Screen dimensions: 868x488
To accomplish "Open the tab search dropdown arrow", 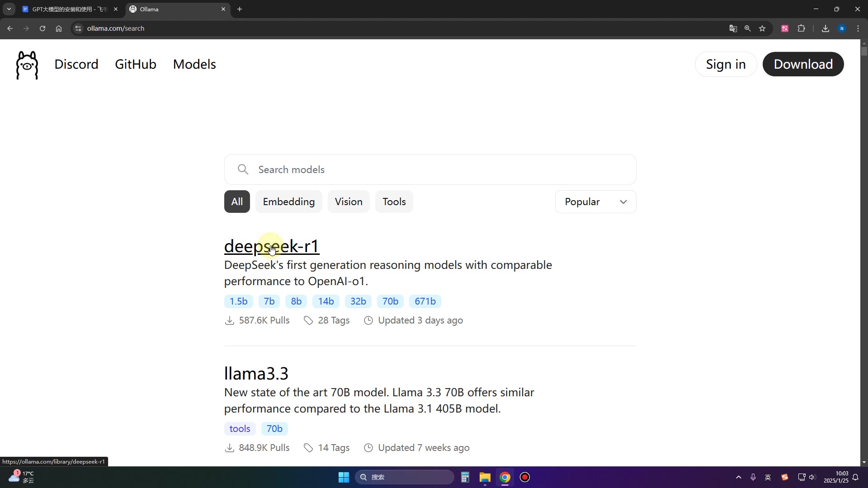I will pos(9,9).
